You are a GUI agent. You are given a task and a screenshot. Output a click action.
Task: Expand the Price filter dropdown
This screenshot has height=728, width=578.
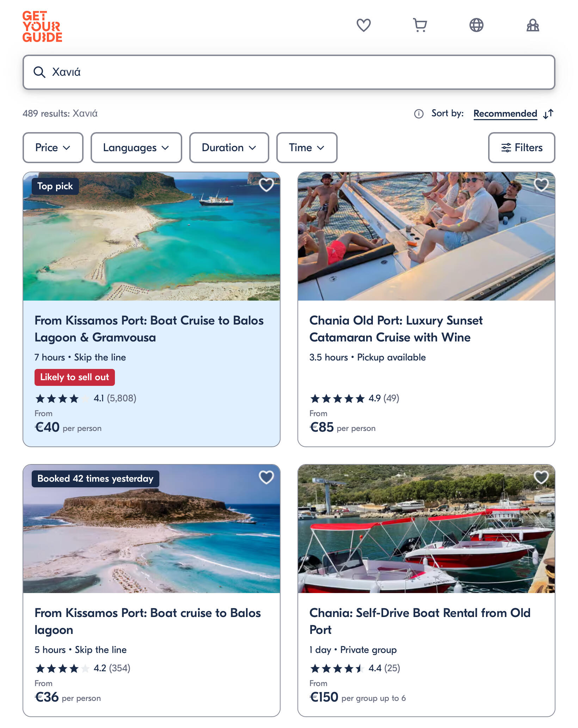tap(53, 148)
